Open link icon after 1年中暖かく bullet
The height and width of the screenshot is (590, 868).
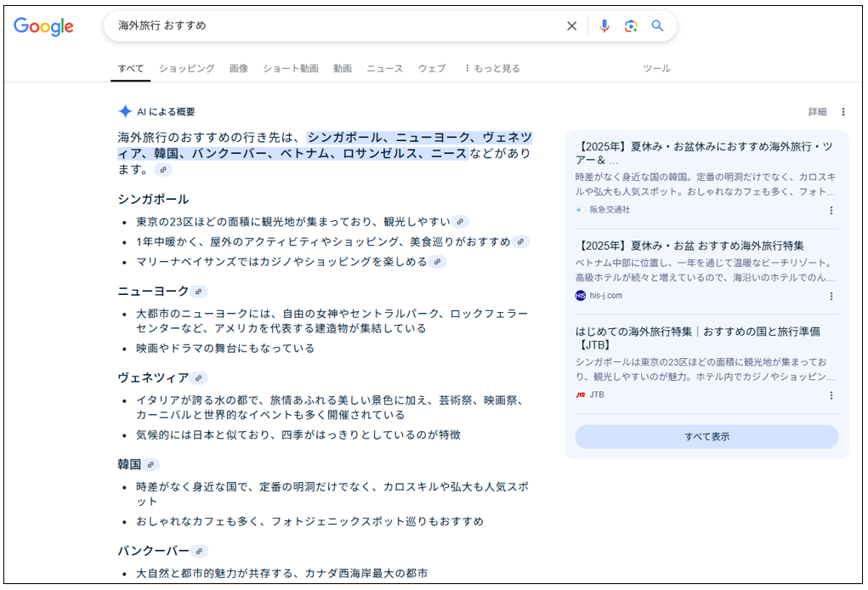pyautogui.click(x=520, y=242)
